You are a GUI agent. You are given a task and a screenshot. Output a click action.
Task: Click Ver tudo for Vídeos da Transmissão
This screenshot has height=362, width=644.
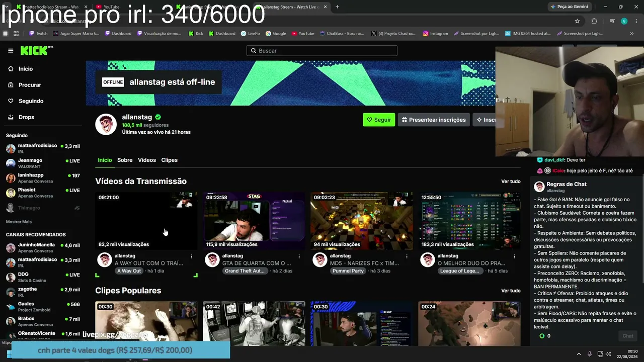click(x=511, y=182)
